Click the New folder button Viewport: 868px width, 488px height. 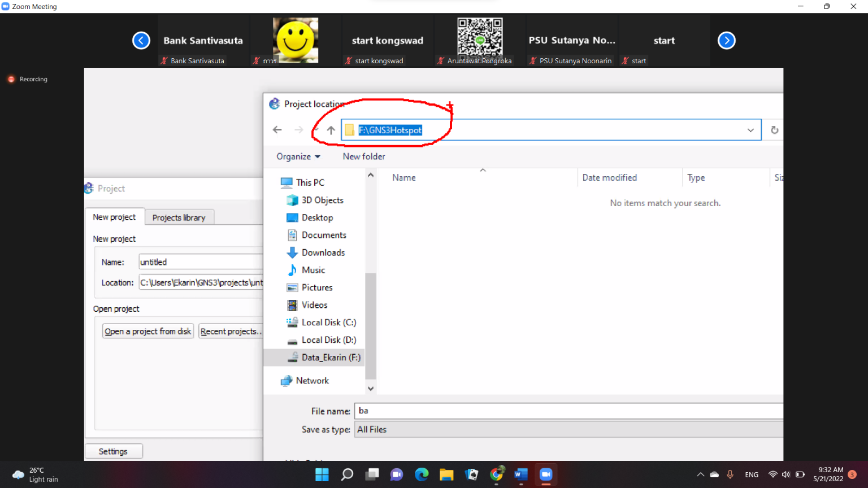364,156
